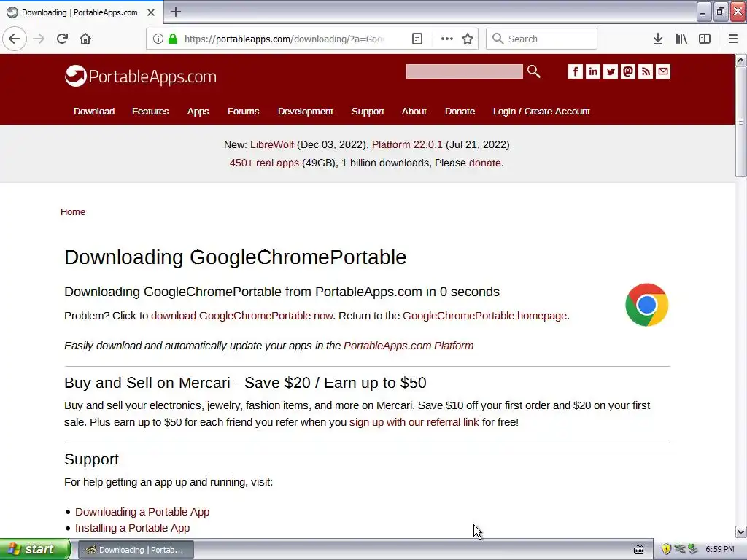Screen dimensions: 747x560
Task: Click the on-screen keyboard tray icon
Action: 639,550
